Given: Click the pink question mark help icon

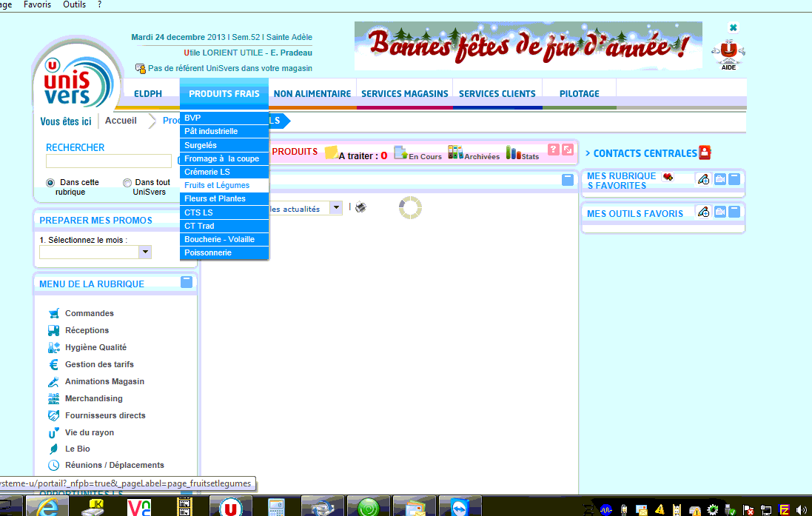Looking at the screenshot, I should pos(553,150).
